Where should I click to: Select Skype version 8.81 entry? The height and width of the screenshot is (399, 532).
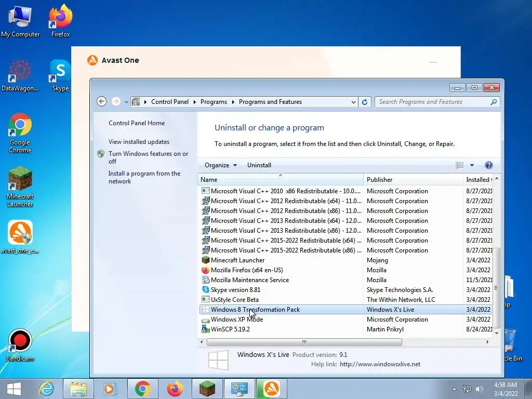point(345,290)
